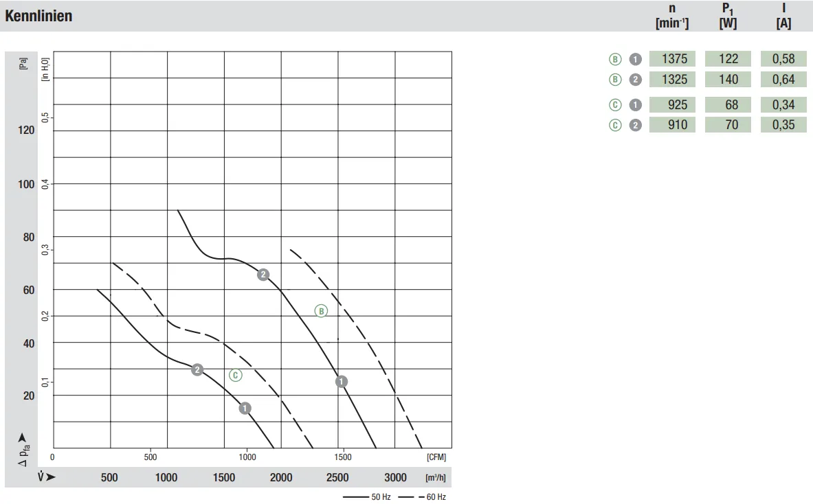The width and height of the screenshot is (813, 504).
Task: Click the green B circle in the 1325 row
Action: pos(615,79)
